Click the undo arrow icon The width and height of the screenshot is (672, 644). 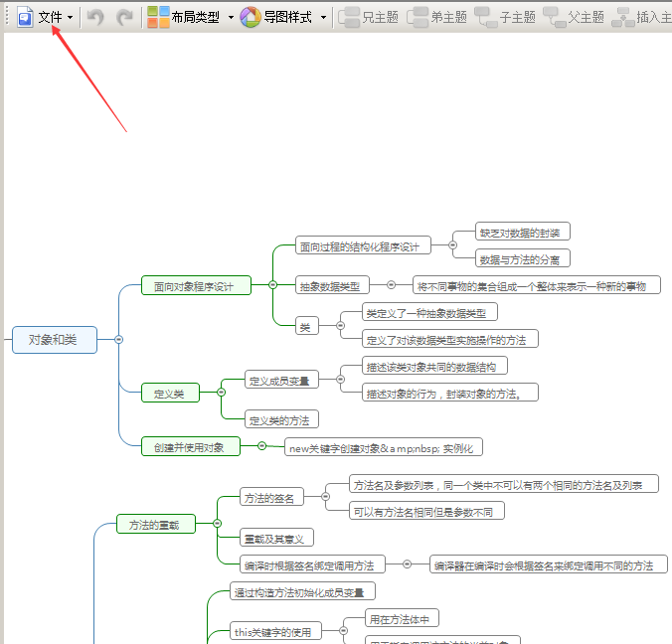(x=95, y=17)
